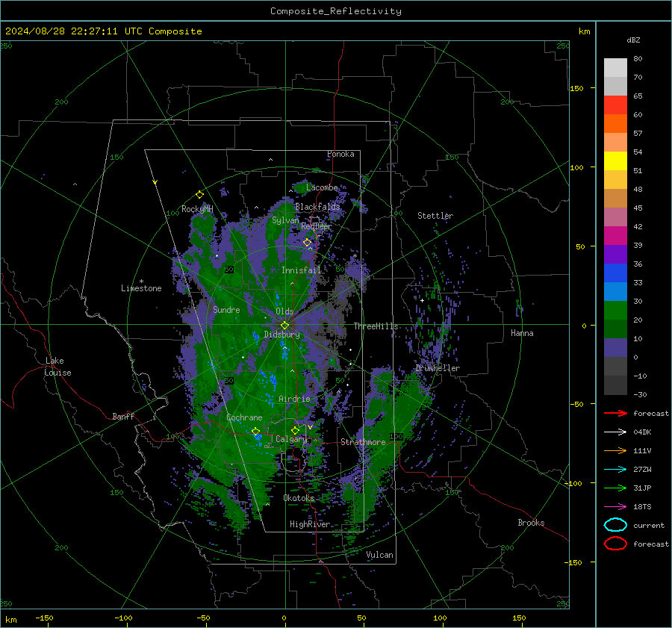Image resolution: width=672 pixels, height=628 pixels.
Task: Click the red forecast arrow in legend
Action: pos(615,413)
